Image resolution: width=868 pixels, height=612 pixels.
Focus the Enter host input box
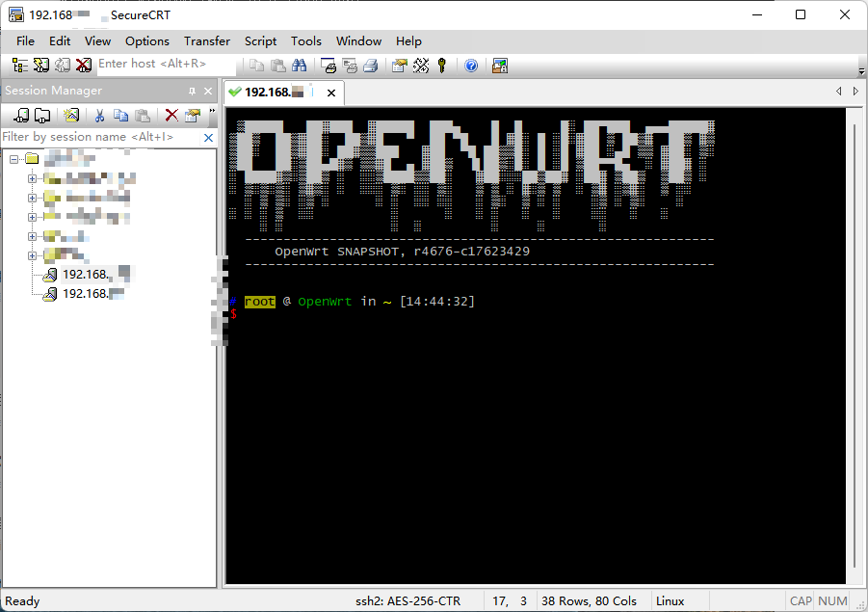click(167, 65)
